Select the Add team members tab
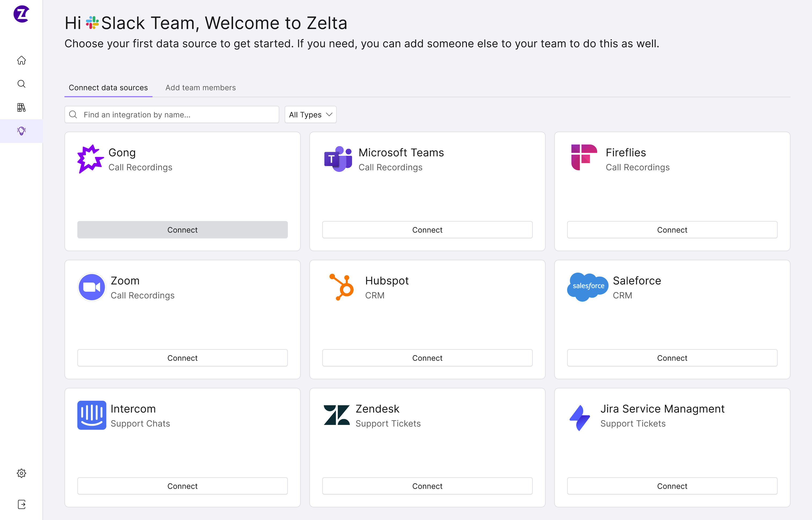This screenshot has height=520, width=812. 201,87
